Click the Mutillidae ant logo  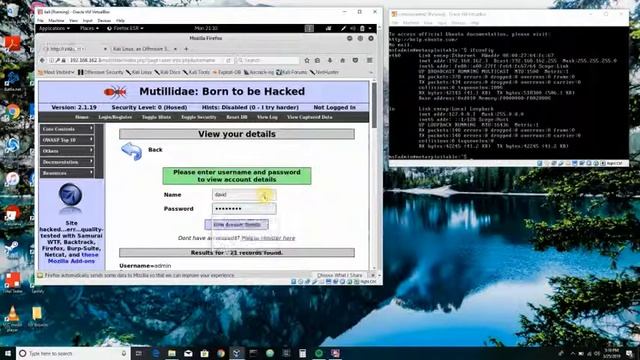point(115,92)
